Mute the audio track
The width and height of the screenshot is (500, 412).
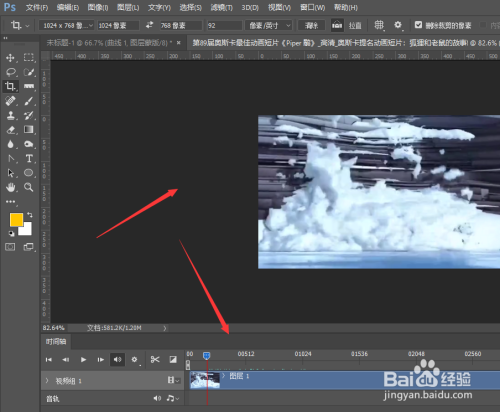point(157,398)
